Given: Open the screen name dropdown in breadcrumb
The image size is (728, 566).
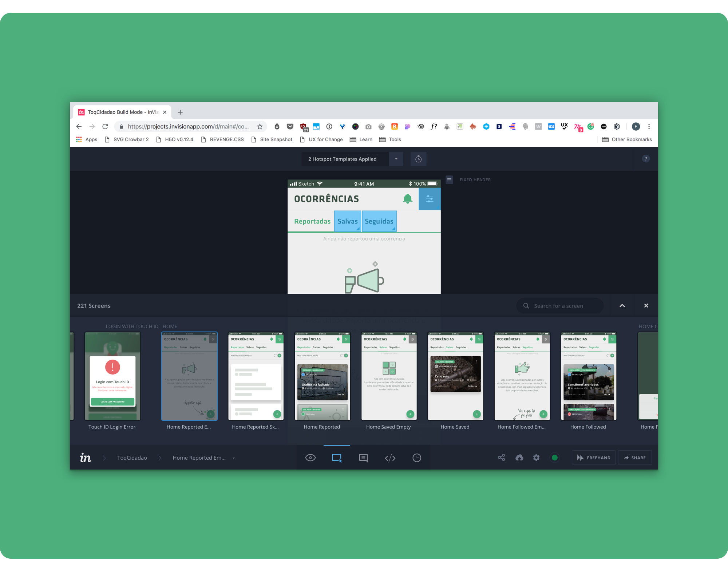Looking at the screenshot, I should [x=234, y=458].
